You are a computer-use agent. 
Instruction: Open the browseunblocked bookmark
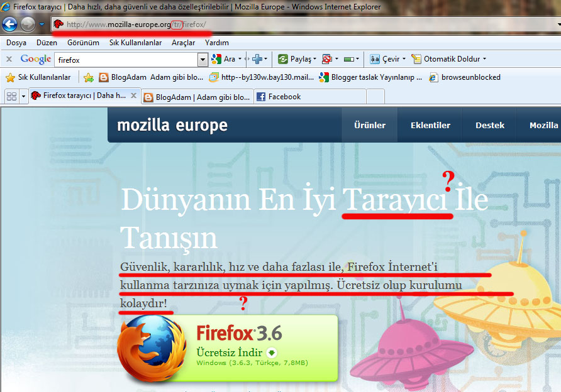(465, 77)
